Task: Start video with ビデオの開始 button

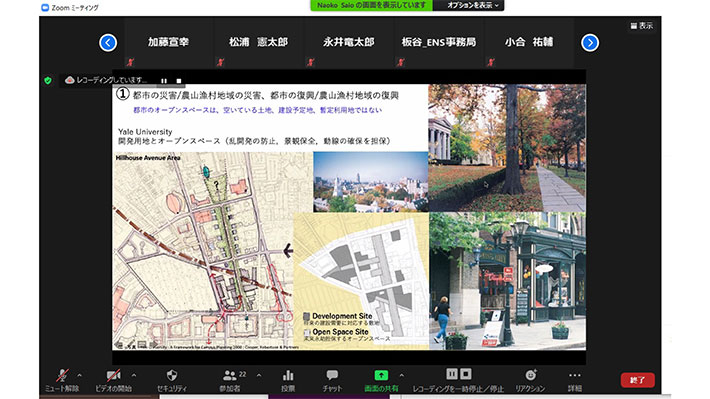Action: click(113, 380)
